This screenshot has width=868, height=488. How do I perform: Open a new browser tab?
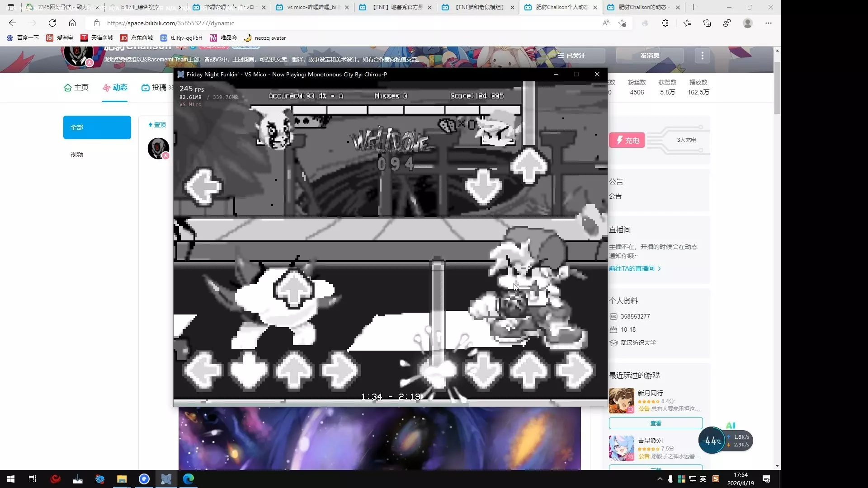click(693, 7)
